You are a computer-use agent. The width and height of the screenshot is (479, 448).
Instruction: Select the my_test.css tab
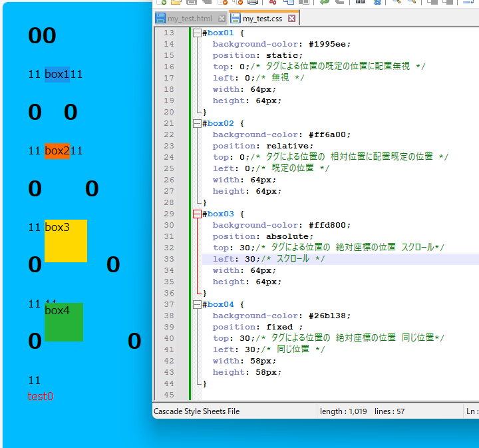262,19
